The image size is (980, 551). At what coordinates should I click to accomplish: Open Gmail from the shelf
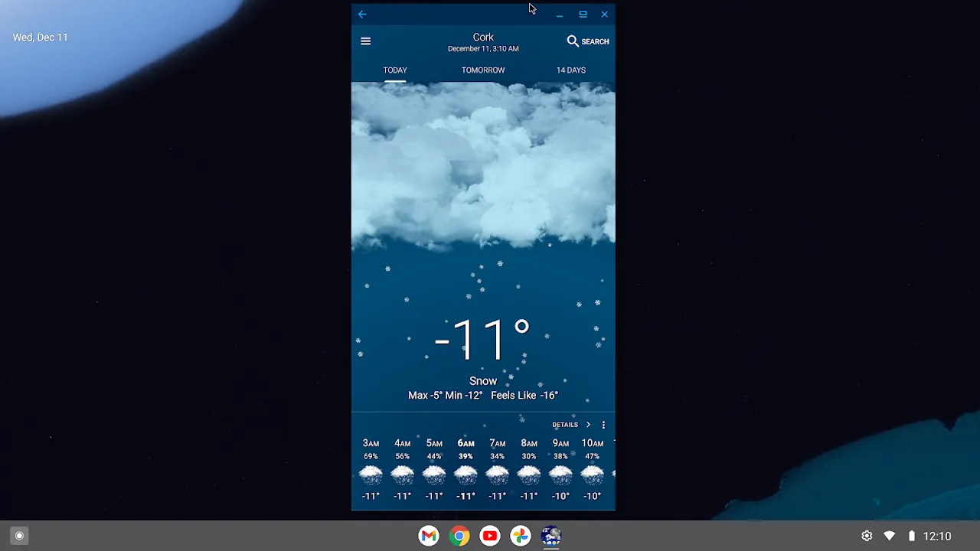tap(429, 536)
